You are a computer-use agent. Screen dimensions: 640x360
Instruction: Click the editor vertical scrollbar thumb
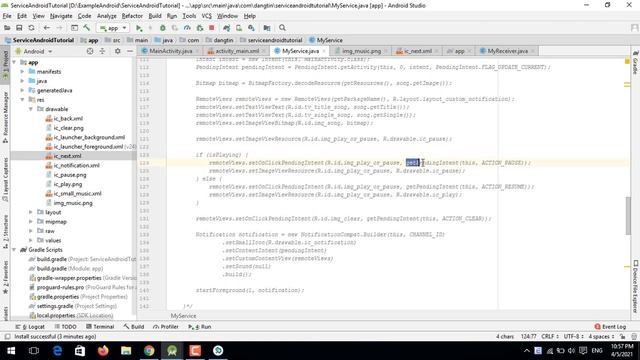(x=628, y=216)
